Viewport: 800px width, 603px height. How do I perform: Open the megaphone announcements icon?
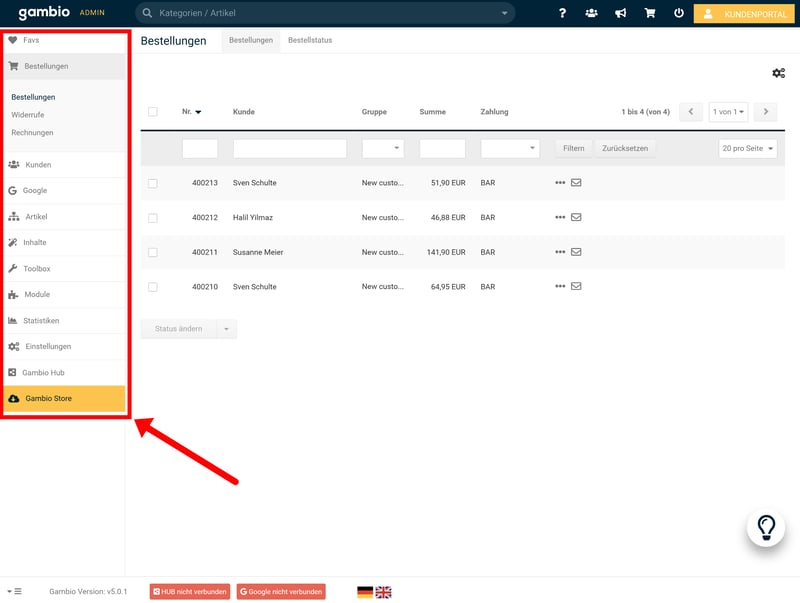pyautogui.click(x=621, y=14)
